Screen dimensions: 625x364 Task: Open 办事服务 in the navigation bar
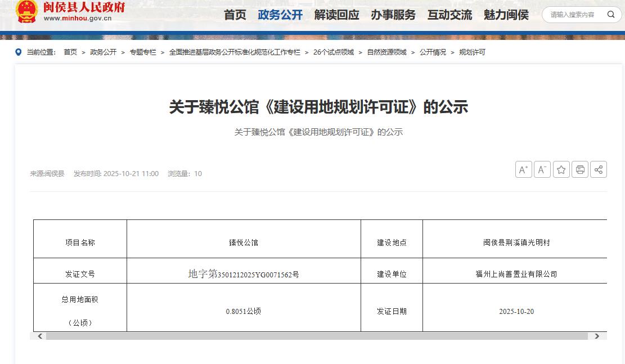click(x=393, y=15)
